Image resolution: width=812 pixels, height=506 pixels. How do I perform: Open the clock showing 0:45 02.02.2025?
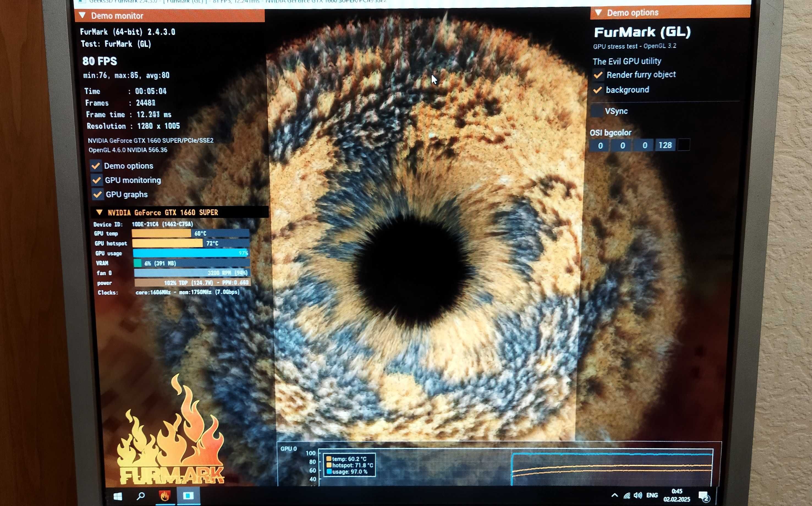pos(677,495)
